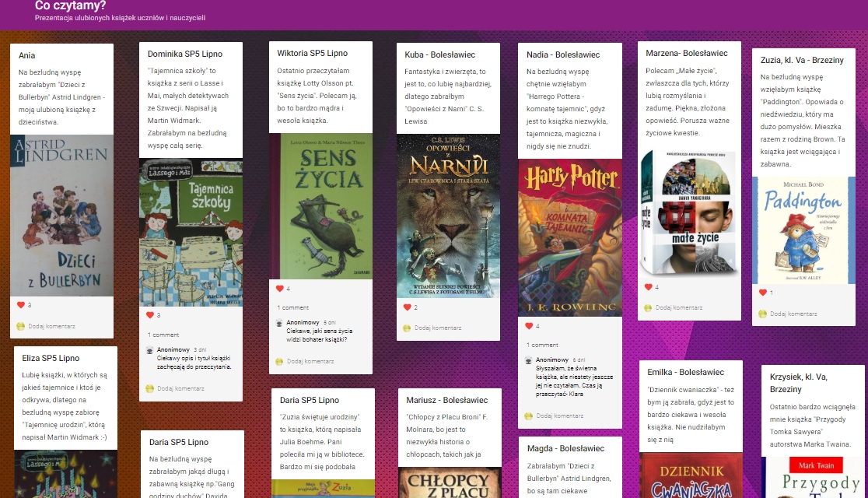Viewport: 868px width, 498px height.
Task: Click avatar icon by Zuzia's comment field
Action: tap(763, 314)
